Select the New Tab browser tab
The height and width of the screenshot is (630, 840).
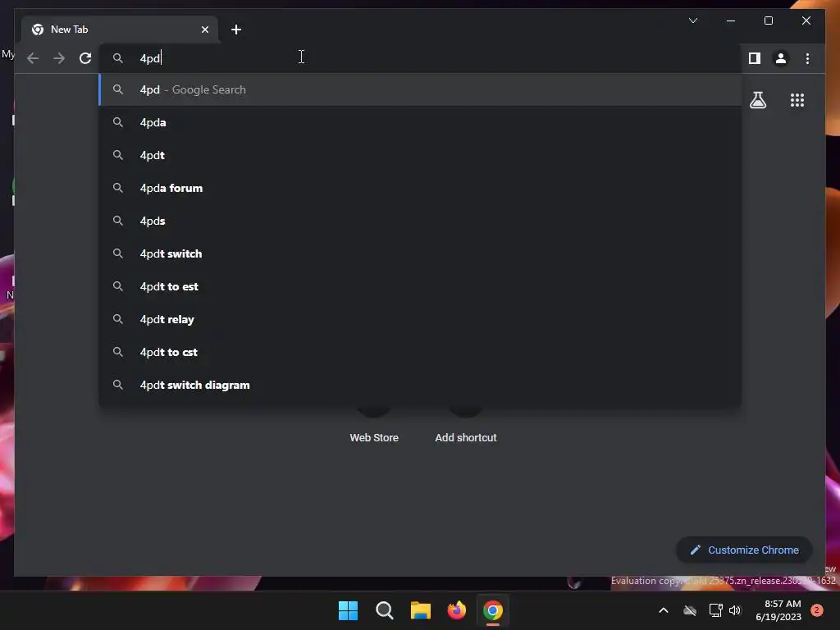[120, 30]
